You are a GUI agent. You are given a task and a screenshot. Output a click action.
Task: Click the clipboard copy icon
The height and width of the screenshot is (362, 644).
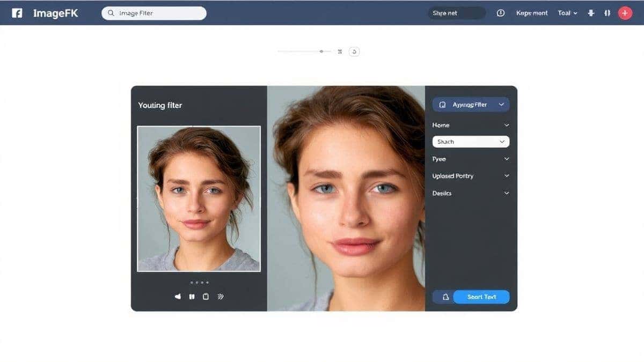[206, 296]
